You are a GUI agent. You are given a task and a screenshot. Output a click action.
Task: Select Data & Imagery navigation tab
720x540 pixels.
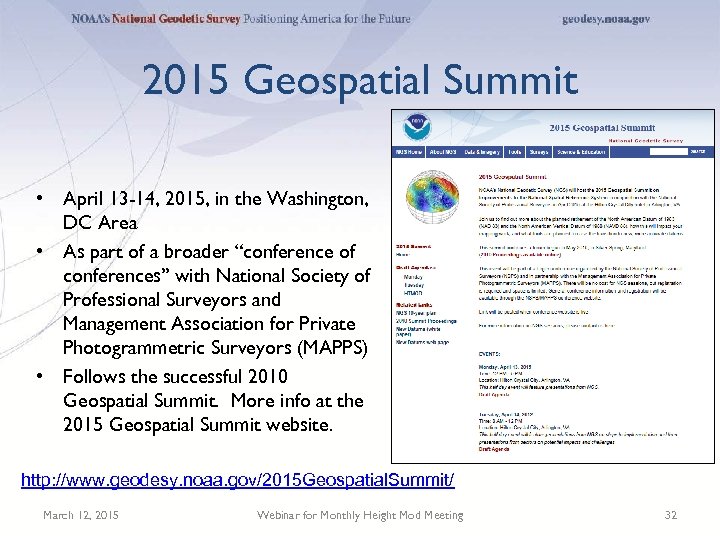click(482, 152)
